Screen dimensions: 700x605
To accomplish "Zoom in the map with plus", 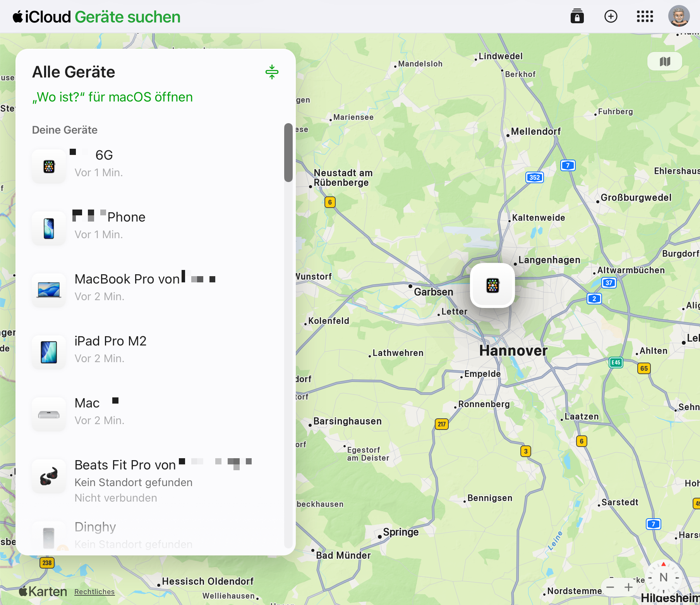I will [x=628, y=588].
